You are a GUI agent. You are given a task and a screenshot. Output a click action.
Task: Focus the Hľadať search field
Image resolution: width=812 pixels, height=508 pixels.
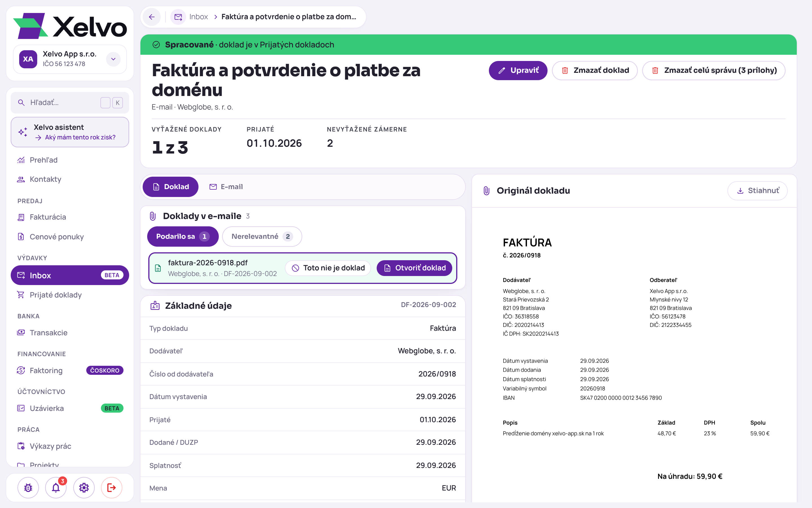[70, 102]
